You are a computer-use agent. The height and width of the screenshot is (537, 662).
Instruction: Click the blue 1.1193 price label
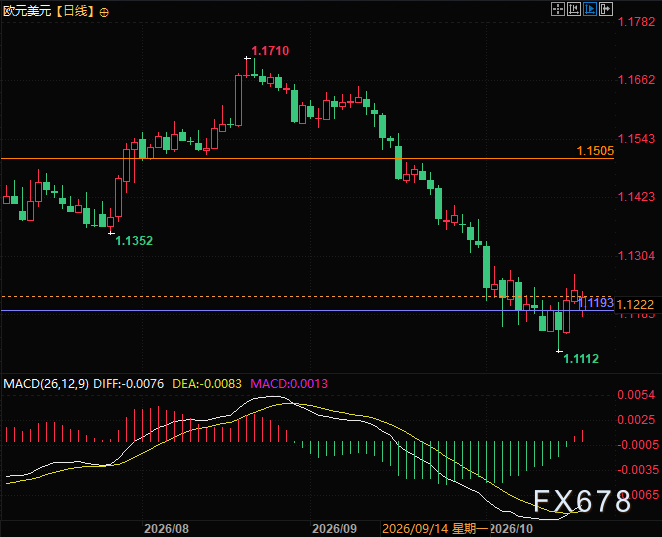click(x=596, y=303)
